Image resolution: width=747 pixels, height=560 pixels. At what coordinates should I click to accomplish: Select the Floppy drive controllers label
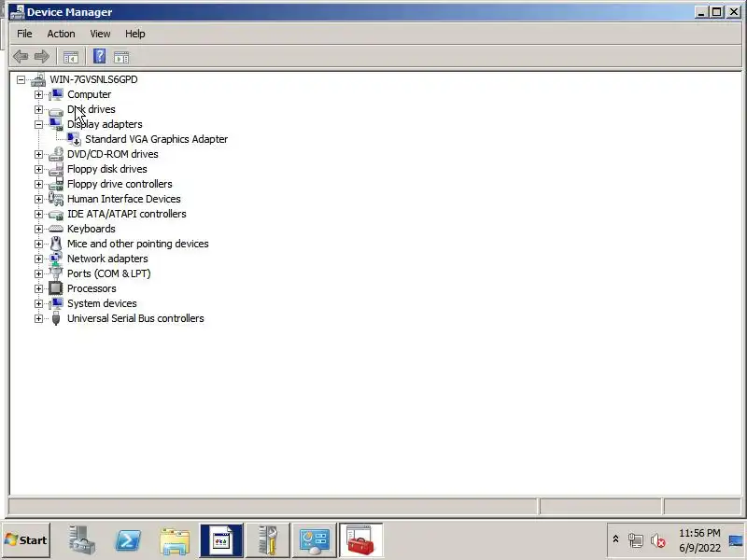click(x=120, y=184)
